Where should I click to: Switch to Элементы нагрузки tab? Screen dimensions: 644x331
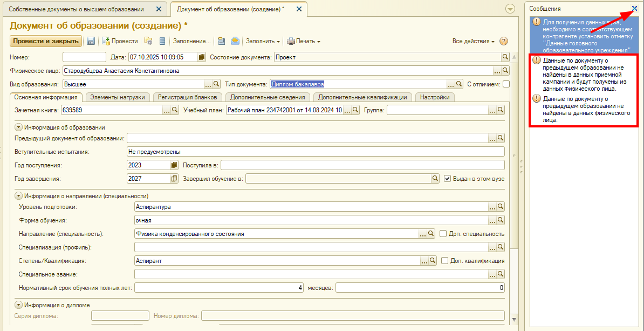click(117, 97)
